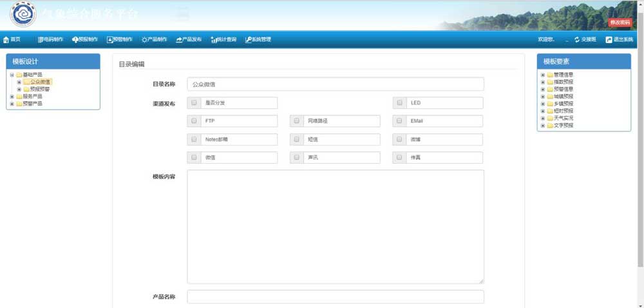The height and width of the screenshot is (308, 644).
Task: Check the 短信 channel checkbox
Action: coord(297,139)
